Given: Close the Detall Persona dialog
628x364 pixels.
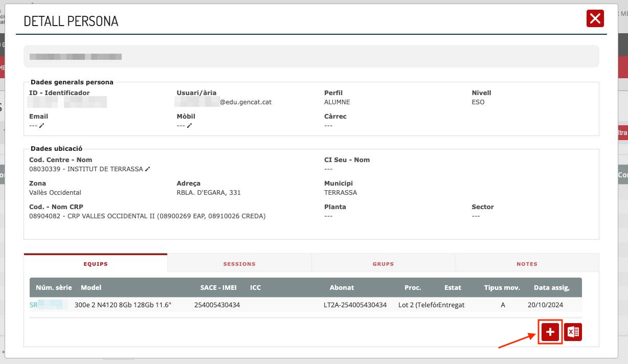Looking at the screenshot, I should click(595, 19).
